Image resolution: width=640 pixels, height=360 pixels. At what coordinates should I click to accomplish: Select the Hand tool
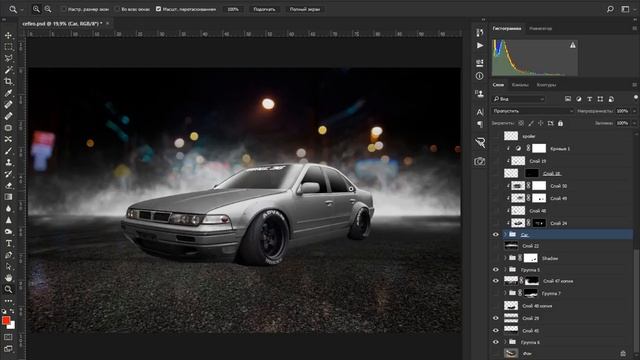(x=8, y=278)
